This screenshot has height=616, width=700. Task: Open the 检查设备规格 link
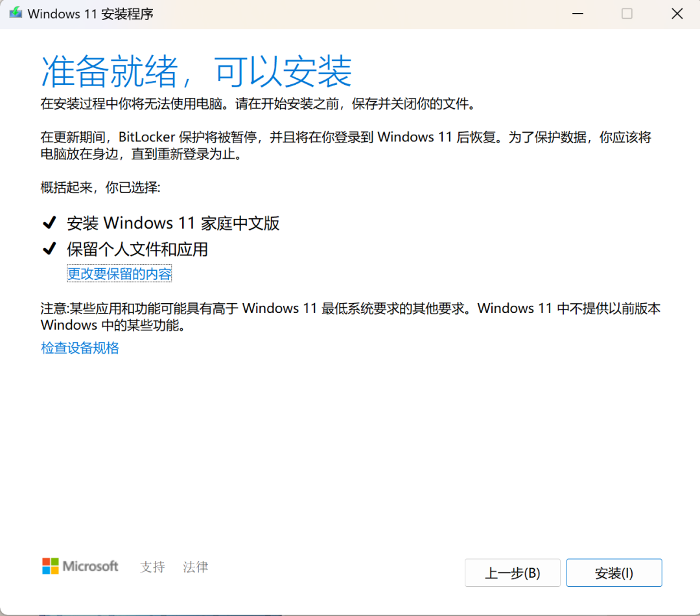tap(80, 348)
